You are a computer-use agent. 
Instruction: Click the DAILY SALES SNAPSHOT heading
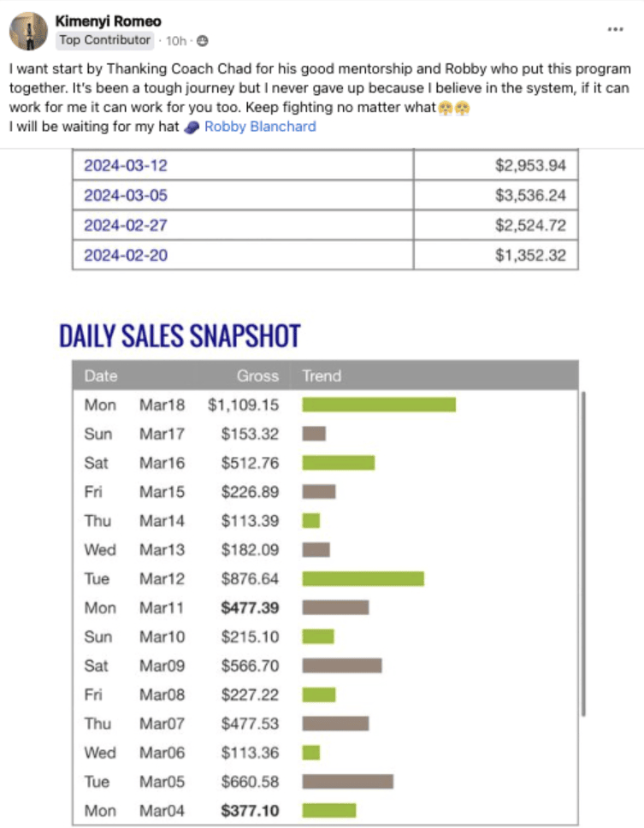pos(180,336)
